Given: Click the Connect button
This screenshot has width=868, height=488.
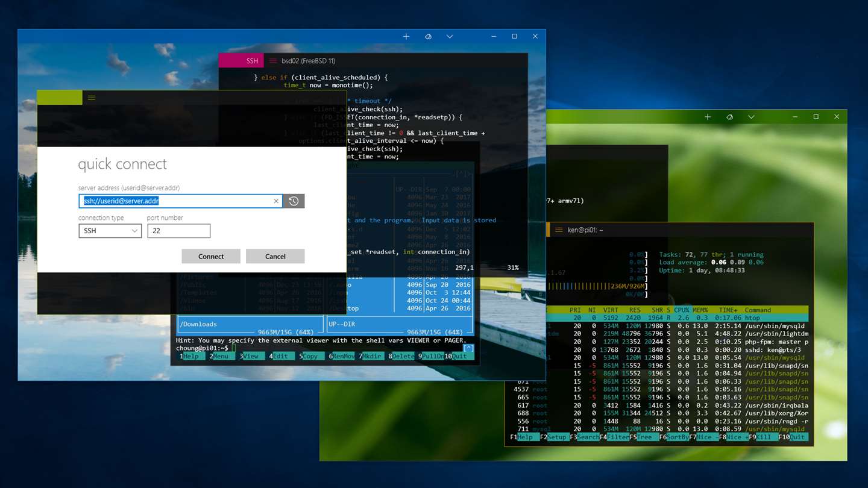Looking at the screenshot, I should pyautogui.click(x=211, y=256).
